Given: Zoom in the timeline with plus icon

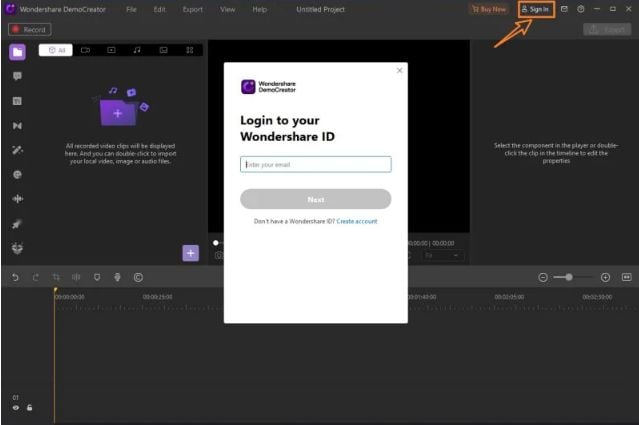Looking at the screenshot, I should (x=605, y=277).
